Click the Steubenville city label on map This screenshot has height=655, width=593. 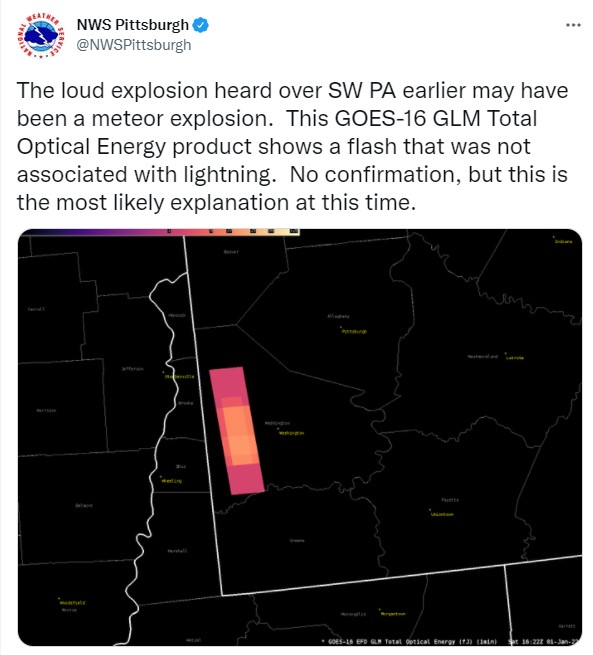(x=179, y=376)
